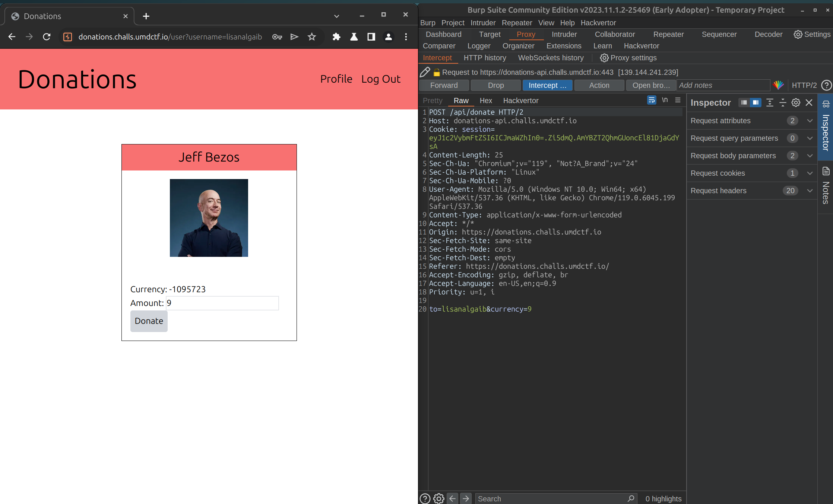Click the help icon beside the search bar
The image size is (833, 504).
425,498
